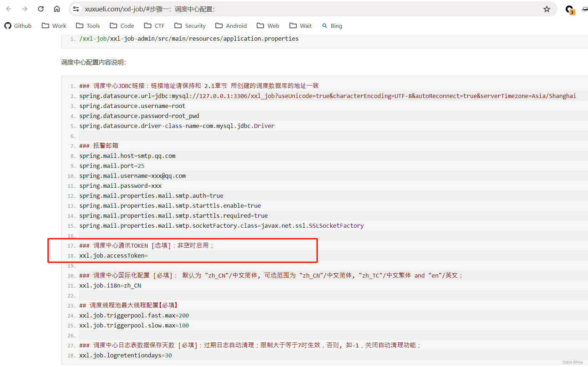Click spring.mail.password=xxx line
588x367 pixels.
point(120,186)
